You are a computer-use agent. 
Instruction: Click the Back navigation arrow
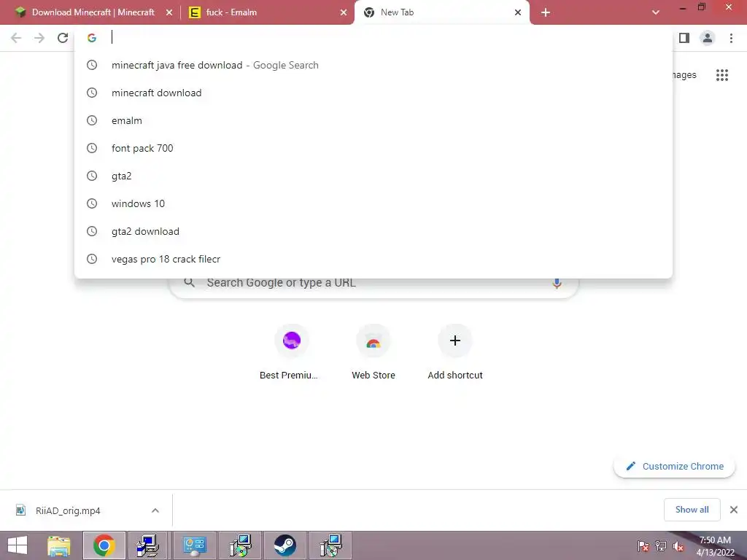coord(16,38)
